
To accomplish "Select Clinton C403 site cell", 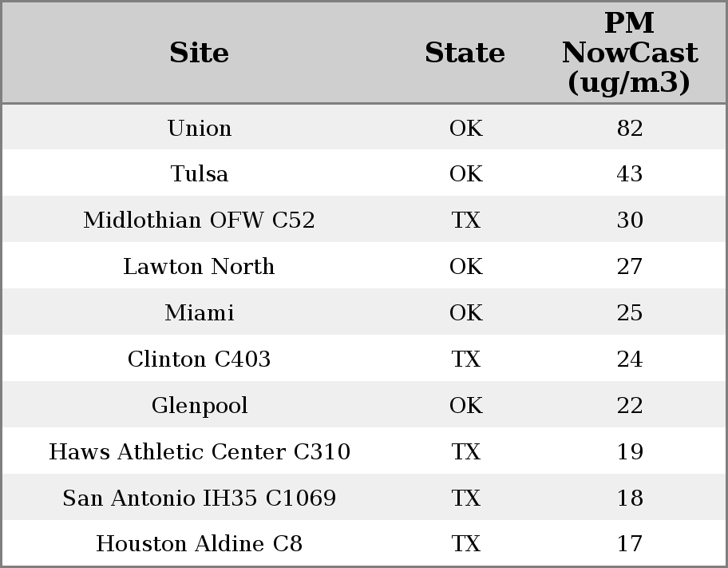I will point(200,359).
